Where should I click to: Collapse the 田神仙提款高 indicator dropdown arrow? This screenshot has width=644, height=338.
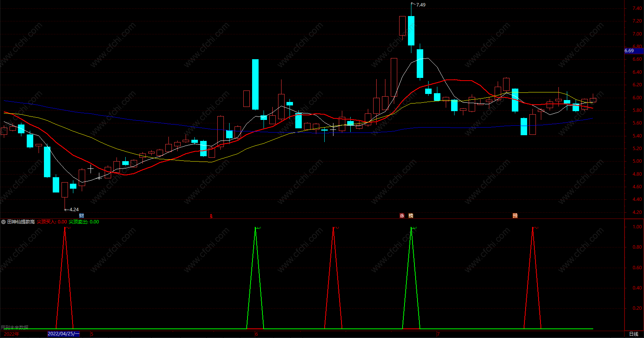pyautogui.click(x=3, y=222)
